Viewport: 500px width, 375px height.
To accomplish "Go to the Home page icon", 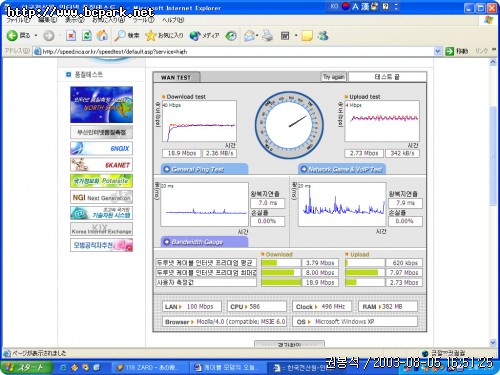I will coord(102,35).
